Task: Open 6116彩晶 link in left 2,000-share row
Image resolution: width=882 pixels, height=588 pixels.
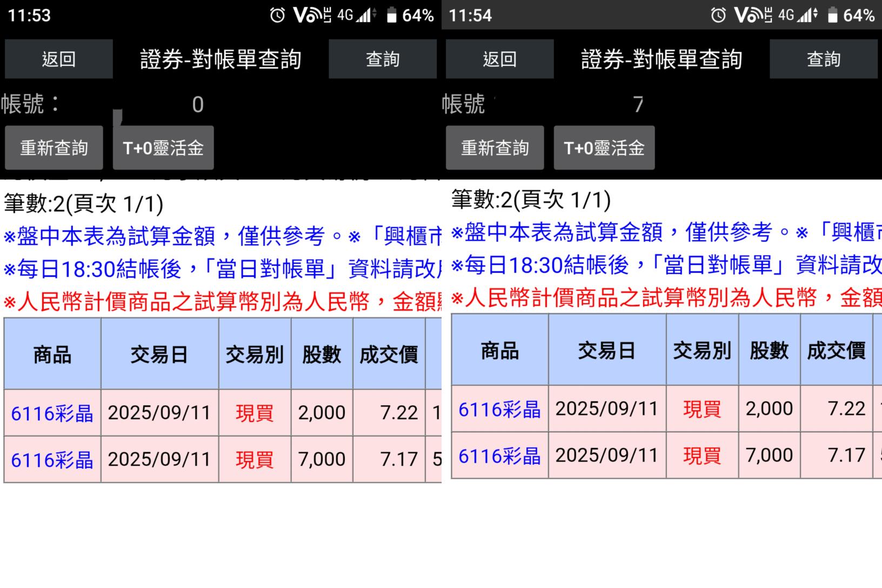Action: [x=52, y=413]
